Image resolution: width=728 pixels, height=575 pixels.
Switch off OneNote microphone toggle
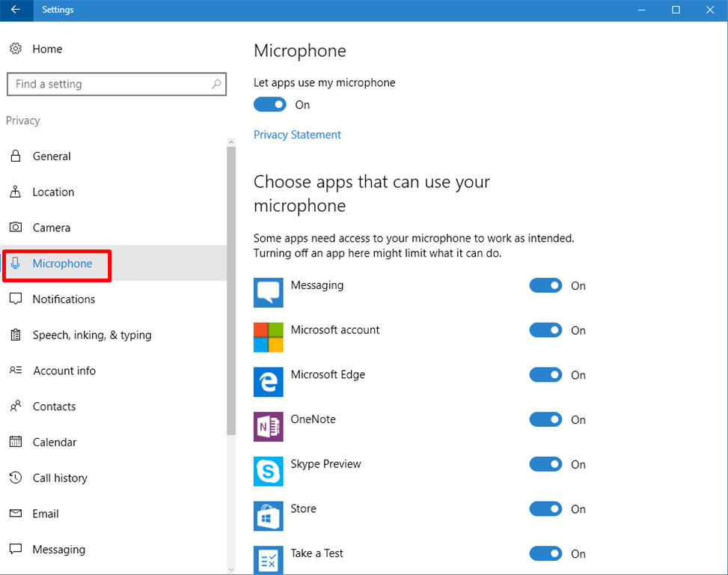pyautogui.click(x=545, y=419)
